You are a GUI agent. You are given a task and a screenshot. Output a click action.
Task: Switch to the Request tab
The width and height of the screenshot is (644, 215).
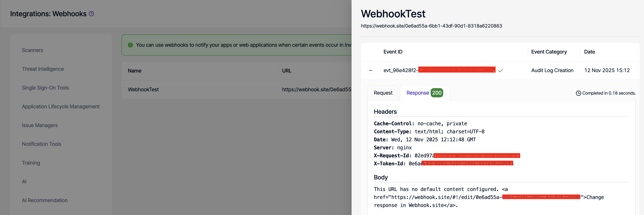[383, 93]
